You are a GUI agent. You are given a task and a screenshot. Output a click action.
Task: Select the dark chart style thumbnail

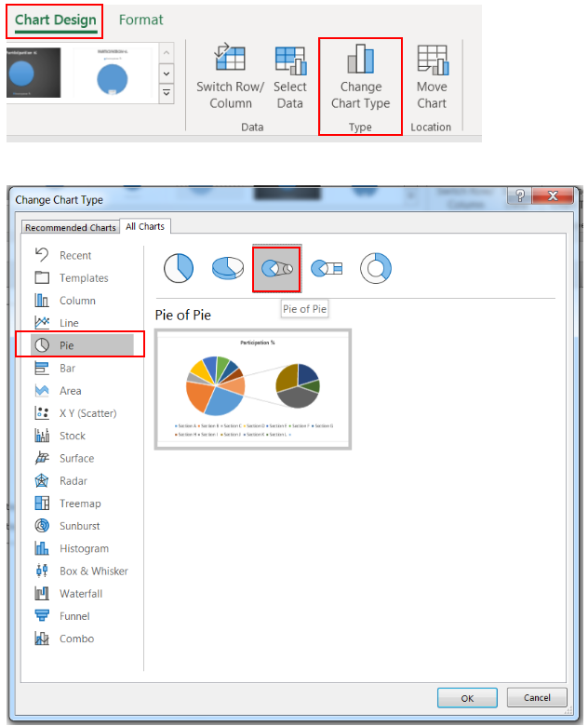[x=33, y=73]
